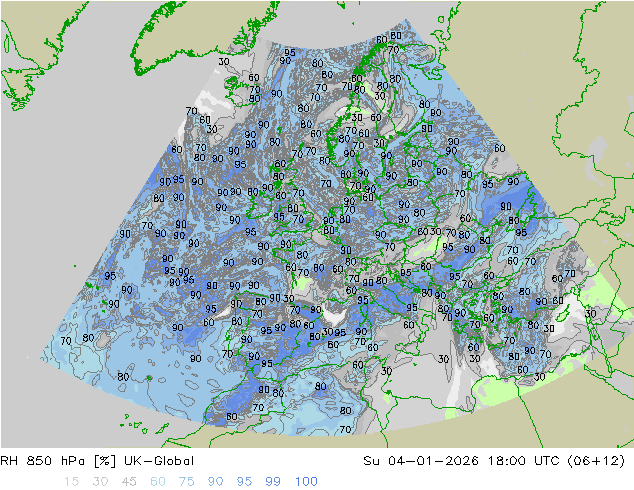Select the legend value 45
The height and width of the screenshot is (490, 634).
129,481
